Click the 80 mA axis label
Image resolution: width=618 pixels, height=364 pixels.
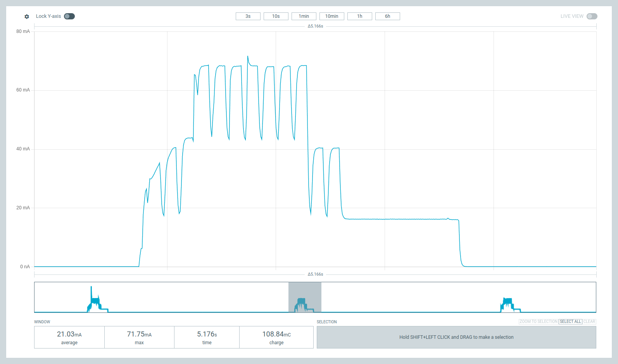(23, 31)
